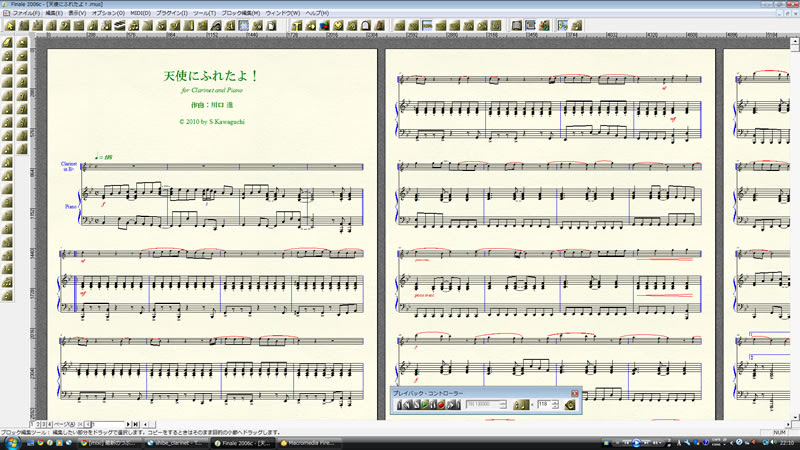Rewind to beginning in Playback Controller
Screen dimensions: 800x450
coord(399,405)
